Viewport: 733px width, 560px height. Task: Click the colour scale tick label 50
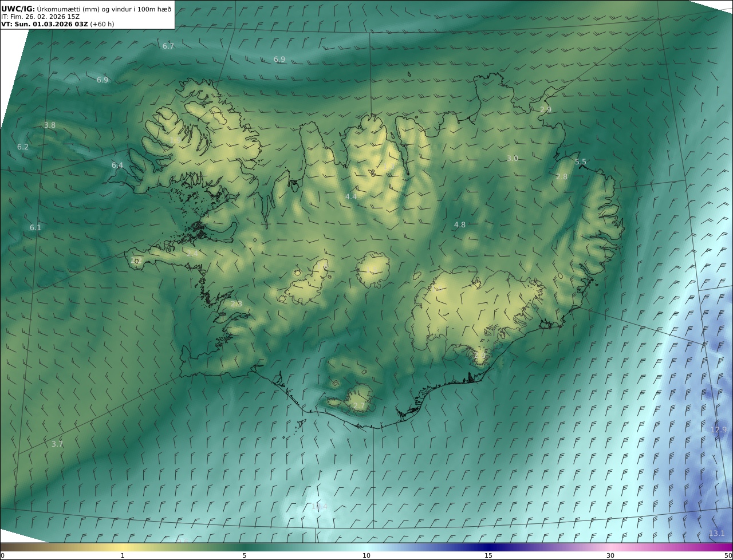(728, 555)
